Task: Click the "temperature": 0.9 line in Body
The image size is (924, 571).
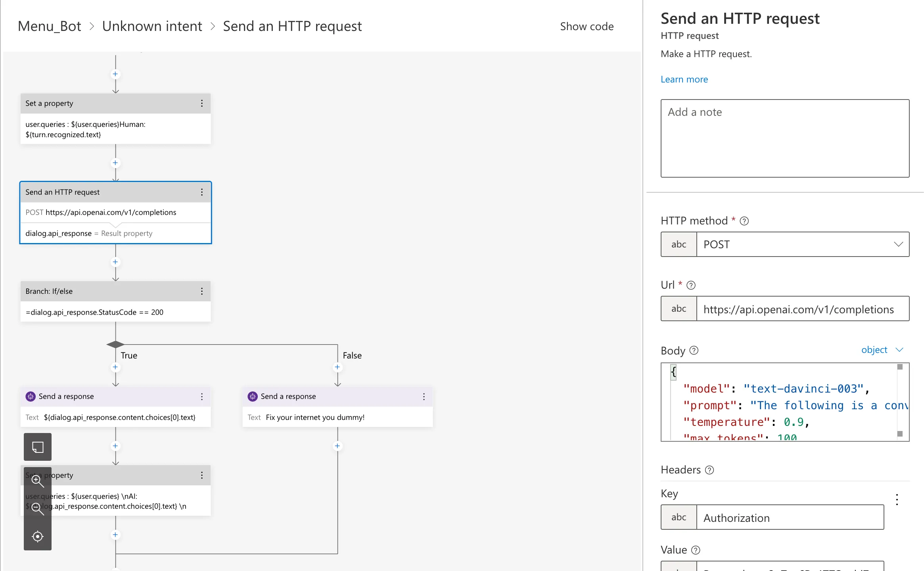Action: pyautogui.click(x=746, y=422)
